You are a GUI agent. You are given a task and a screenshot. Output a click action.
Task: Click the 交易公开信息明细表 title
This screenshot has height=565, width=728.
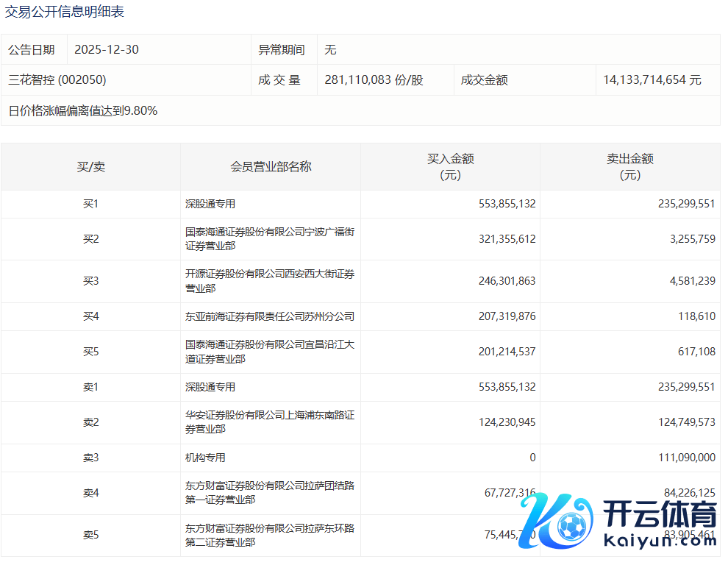coord(64,13)
